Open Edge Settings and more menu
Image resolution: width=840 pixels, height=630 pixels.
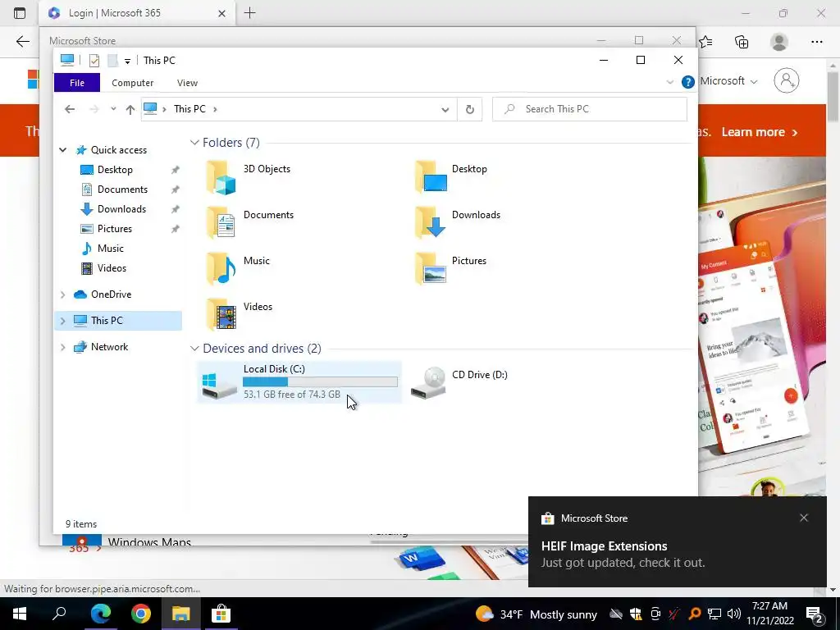tap(816, 42)
